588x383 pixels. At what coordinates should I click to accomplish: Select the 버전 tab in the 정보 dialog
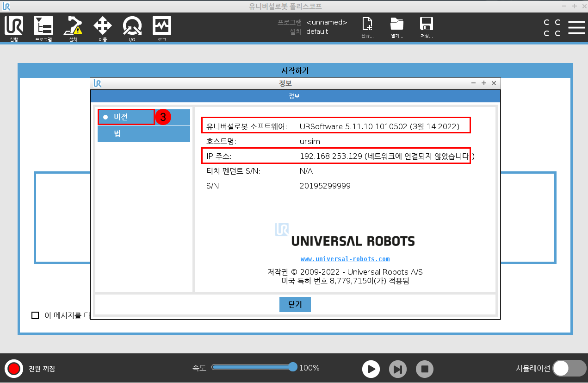144,117
